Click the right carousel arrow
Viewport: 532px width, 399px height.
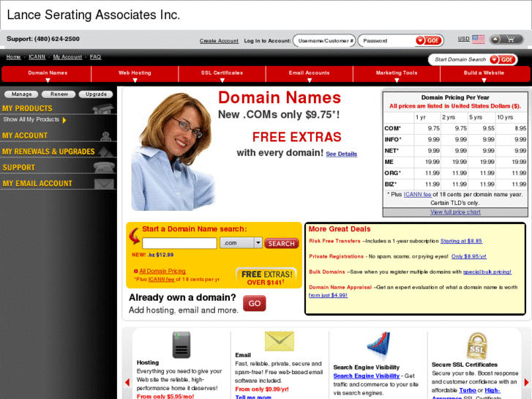tap(527, 382)
